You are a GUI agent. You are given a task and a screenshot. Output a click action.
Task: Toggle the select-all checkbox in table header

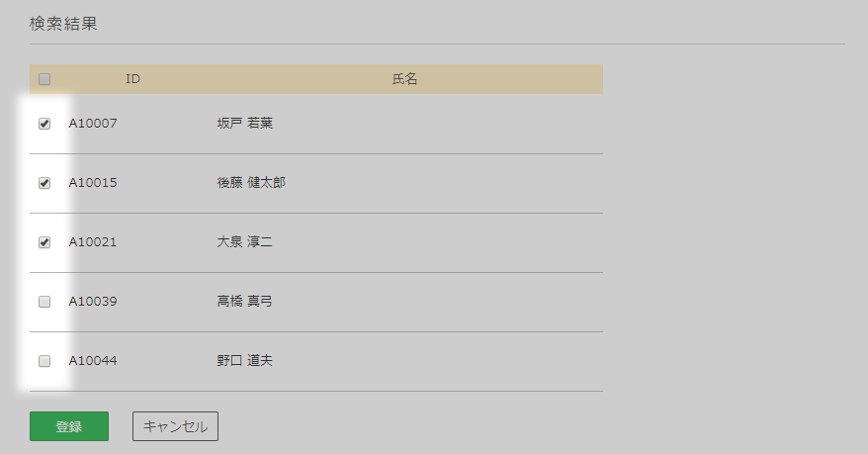[44, 79]
